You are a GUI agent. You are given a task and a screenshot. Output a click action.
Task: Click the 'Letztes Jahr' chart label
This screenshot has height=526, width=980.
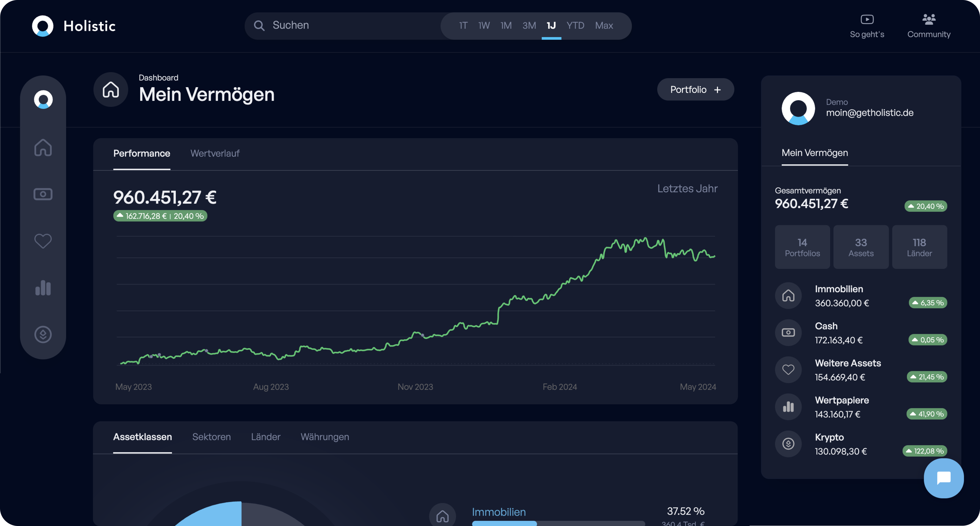pos(687,188)
